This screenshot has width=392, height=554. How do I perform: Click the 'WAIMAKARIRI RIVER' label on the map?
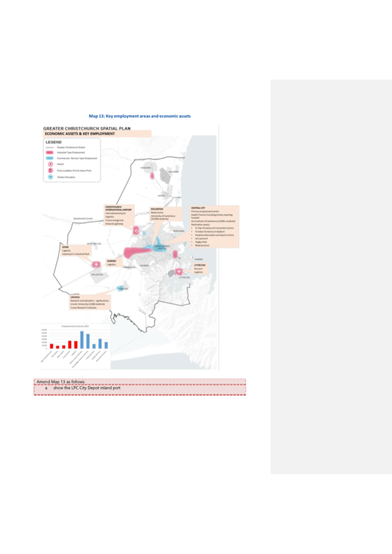tap(83, 219)
